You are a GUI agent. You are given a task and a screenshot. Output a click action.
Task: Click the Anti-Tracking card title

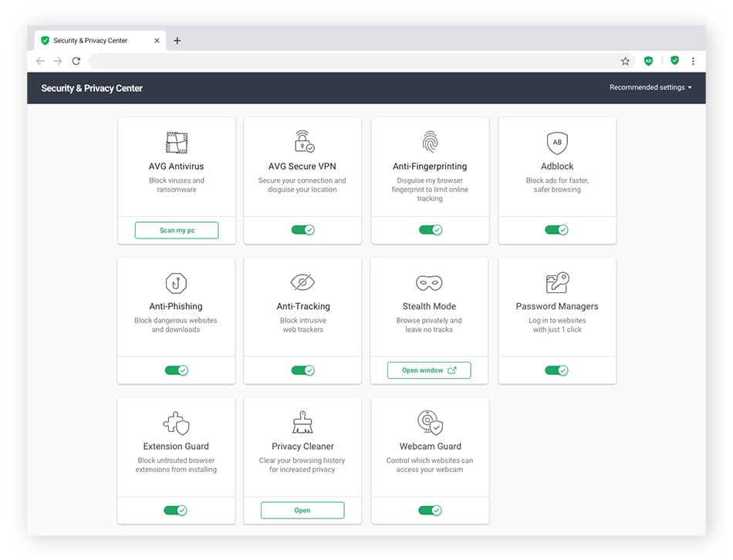[x=303, y=306]
